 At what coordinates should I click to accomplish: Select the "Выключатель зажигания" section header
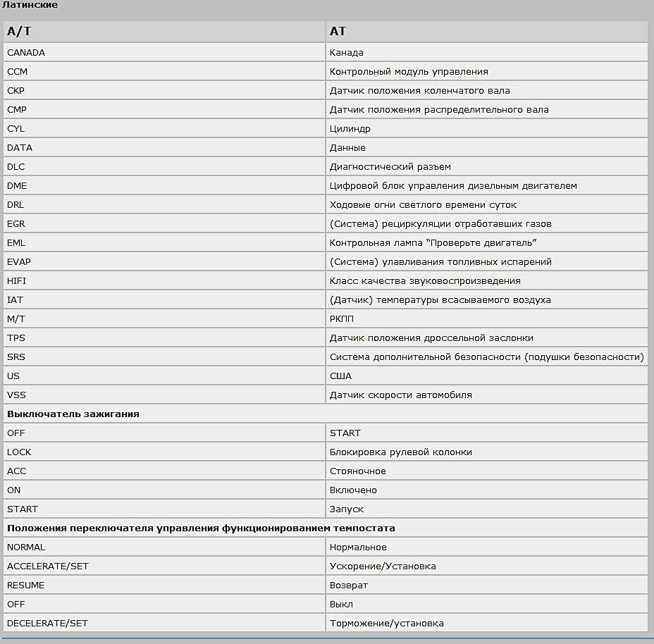[73, 414]
